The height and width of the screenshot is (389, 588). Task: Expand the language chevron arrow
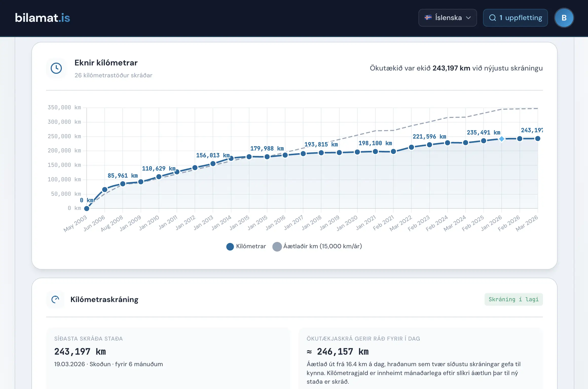[x=468, y=18]
